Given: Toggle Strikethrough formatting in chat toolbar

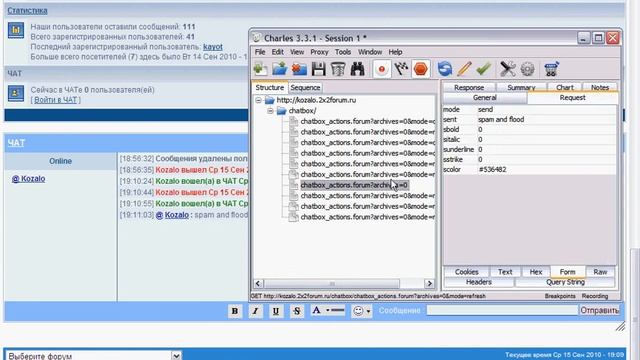Looking at the screenshot, I should tap(297, 311).
